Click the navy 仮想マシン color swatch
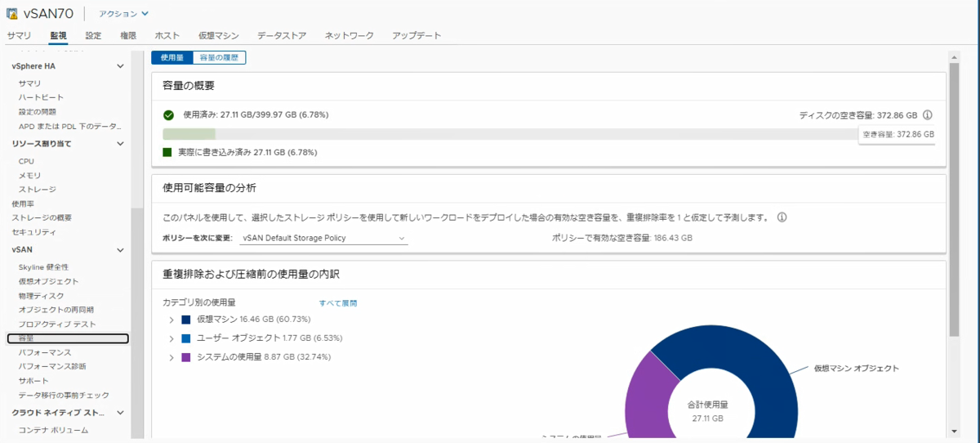This screenshot has width=980, height=443. click(186, 320)
